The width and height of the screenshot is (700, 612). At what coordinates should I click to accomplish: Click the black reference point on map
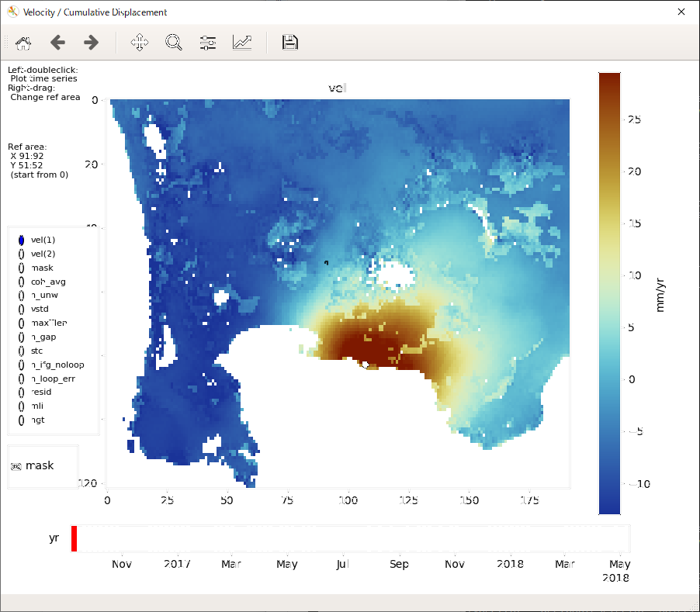point(365,364)
